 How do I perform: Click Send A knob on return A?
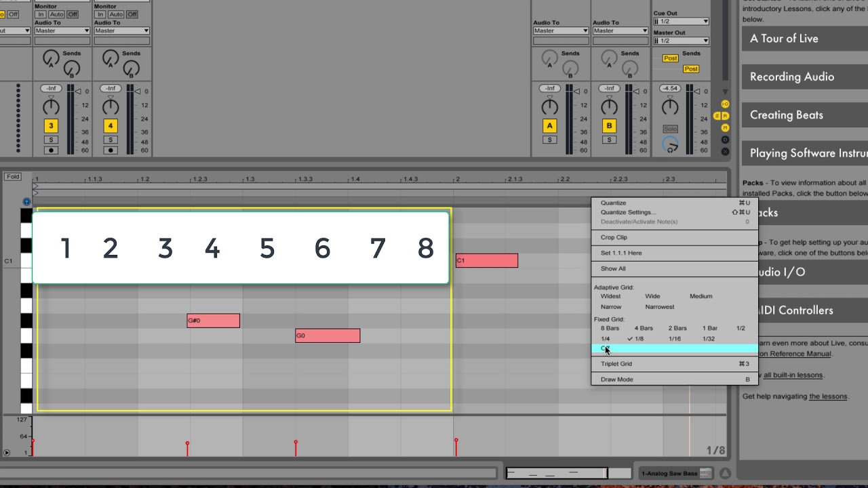pos(550,58)
